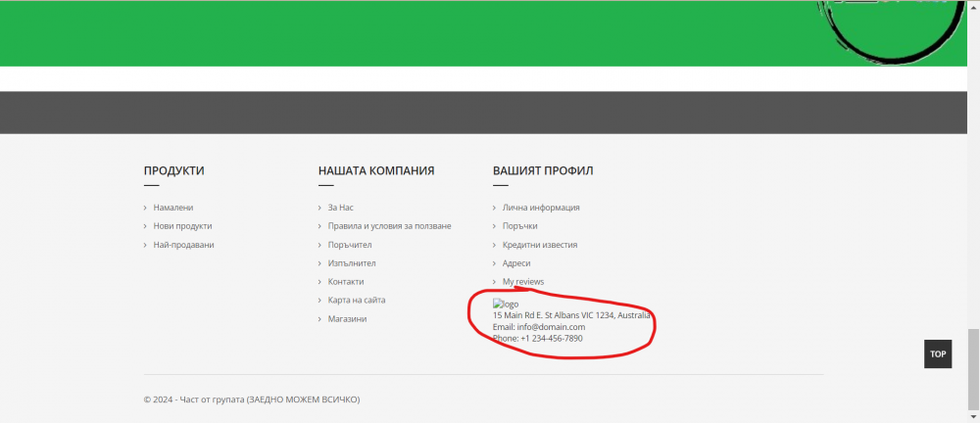Click the © 2024 copyright text
The image size is (980, 423).
coord(252,399)
